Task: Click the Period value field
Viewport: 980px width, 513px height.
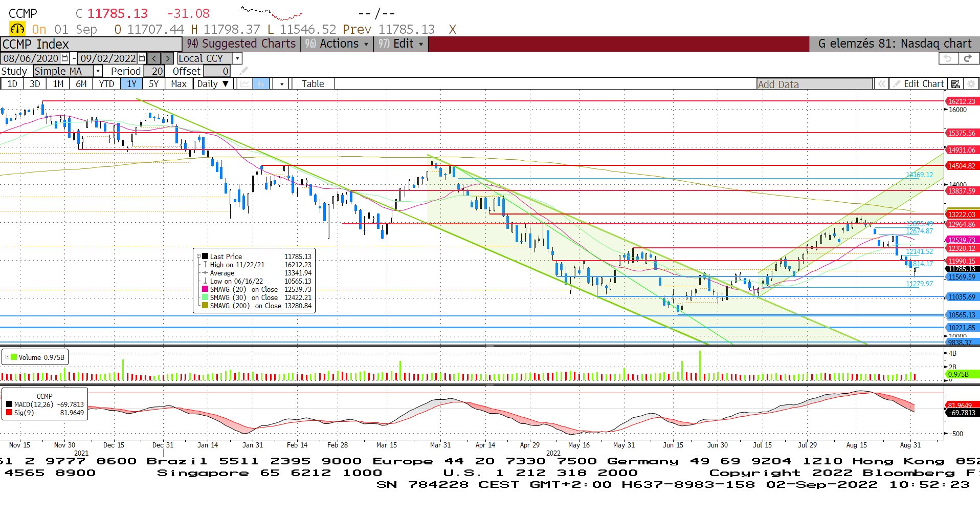Action: pyautogui.click(x=154, y=71)
